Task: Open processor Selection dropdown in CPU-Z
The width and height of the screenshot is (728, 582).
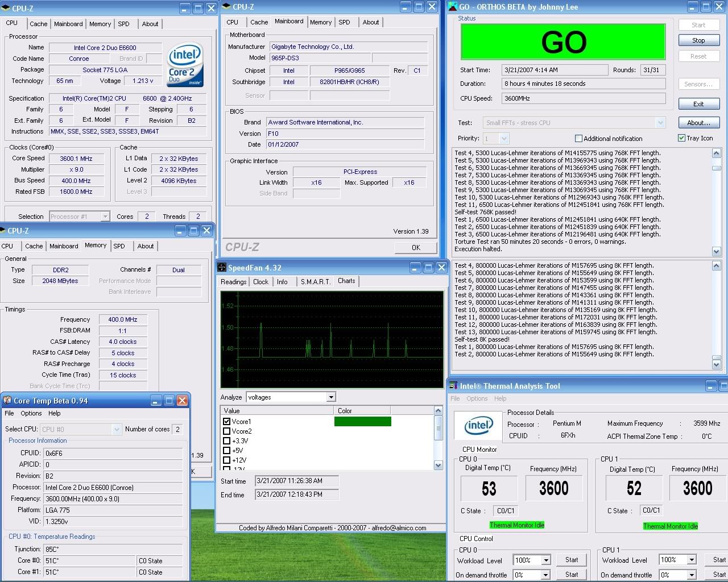Action: pos(105,216)
